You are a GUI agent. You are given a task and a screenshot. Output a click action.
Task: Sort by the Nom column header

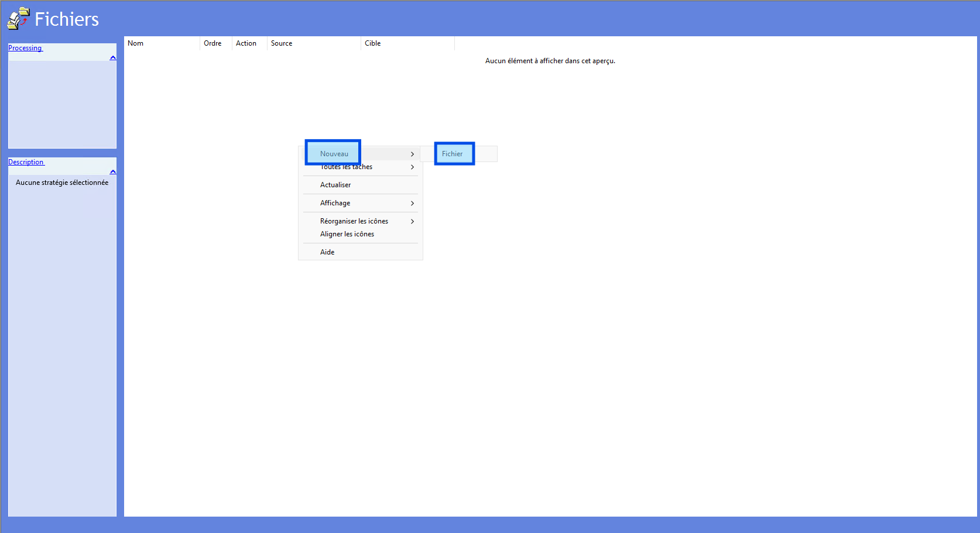click(x=162, y=43)
